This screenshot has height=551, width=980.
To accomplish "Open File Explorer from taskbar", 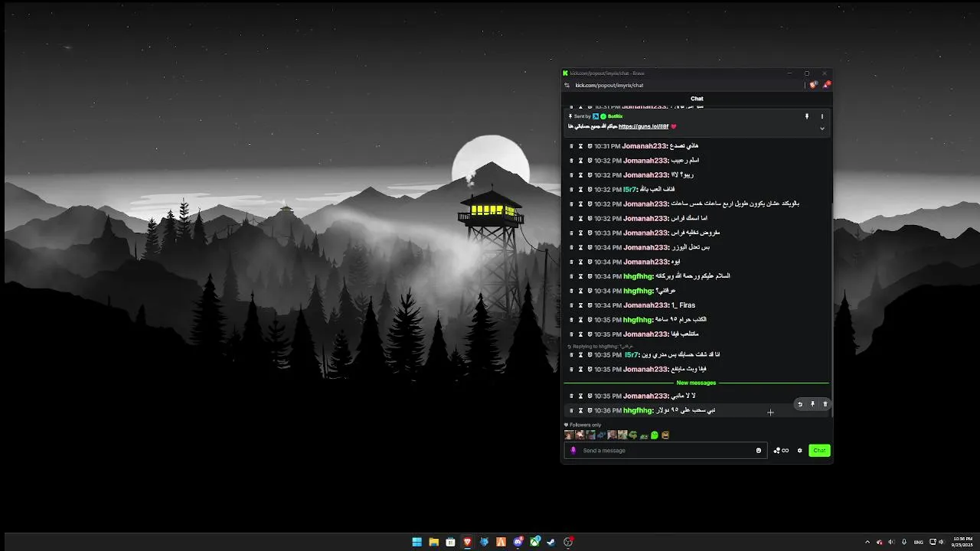I will [433, 542].
